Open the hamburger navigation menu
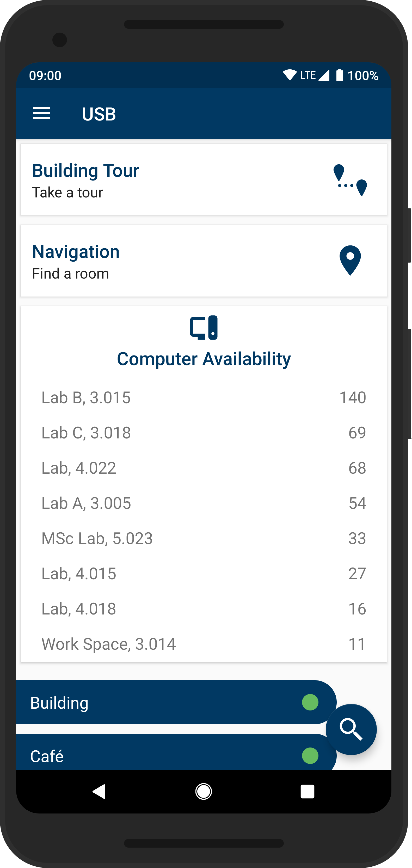This screenshot has height=868, width=412. (42, 113)
